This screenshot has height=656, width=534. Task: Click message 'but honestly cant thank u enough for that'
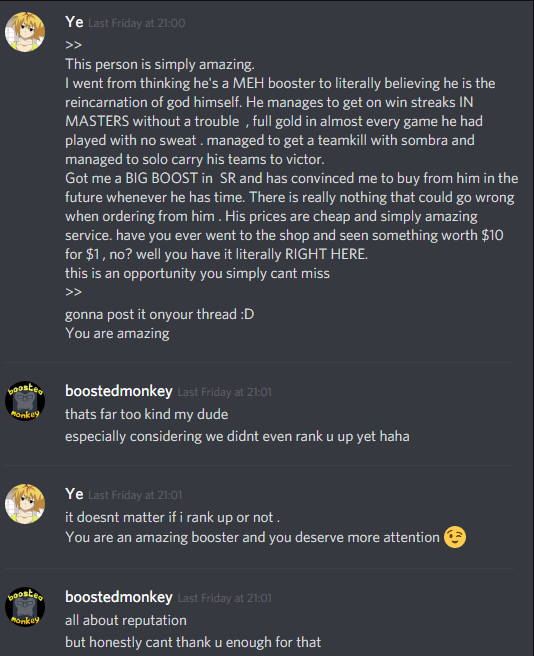(193, 642)
